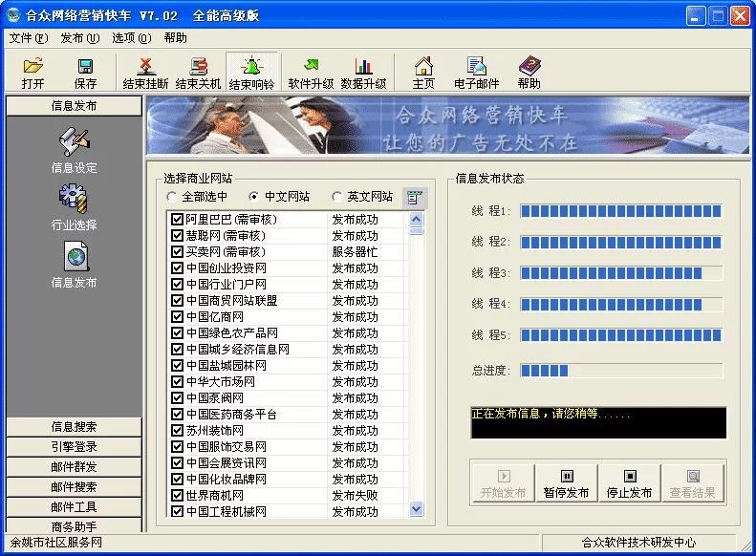Open the 发布(U) menu
756x556 pixels.
[x=80, y=38]
